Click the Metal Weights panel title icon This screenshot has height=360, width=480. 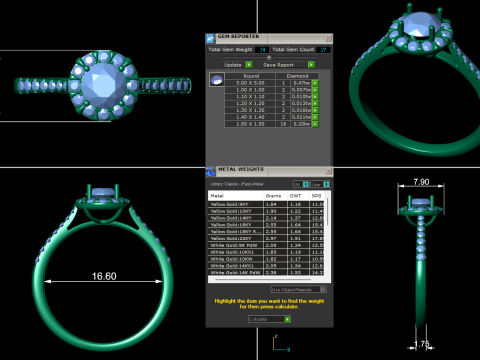click(x=210, y=171)
